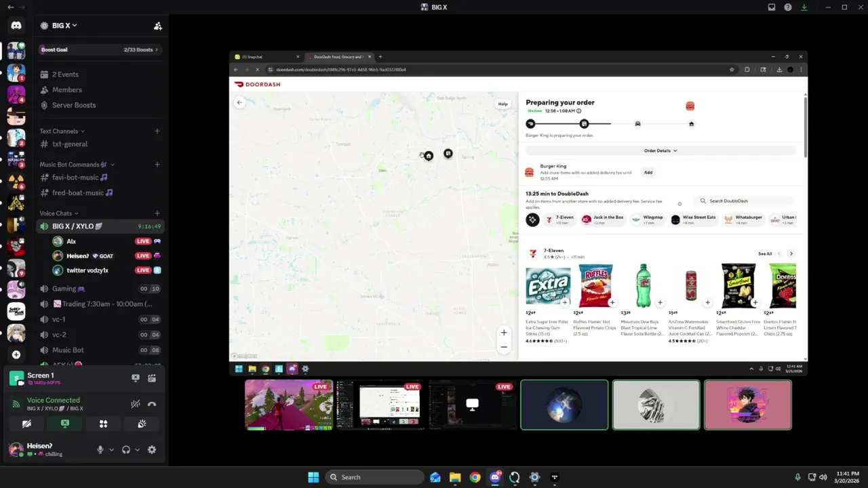Open the activities button in voice panel

click(x=104, y=424)
